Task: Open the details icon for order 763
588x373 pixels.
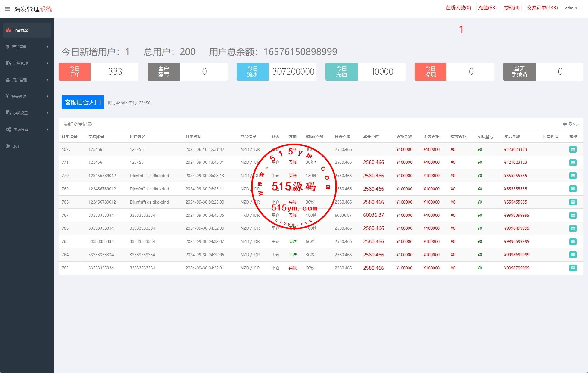Action: (573, 268)
